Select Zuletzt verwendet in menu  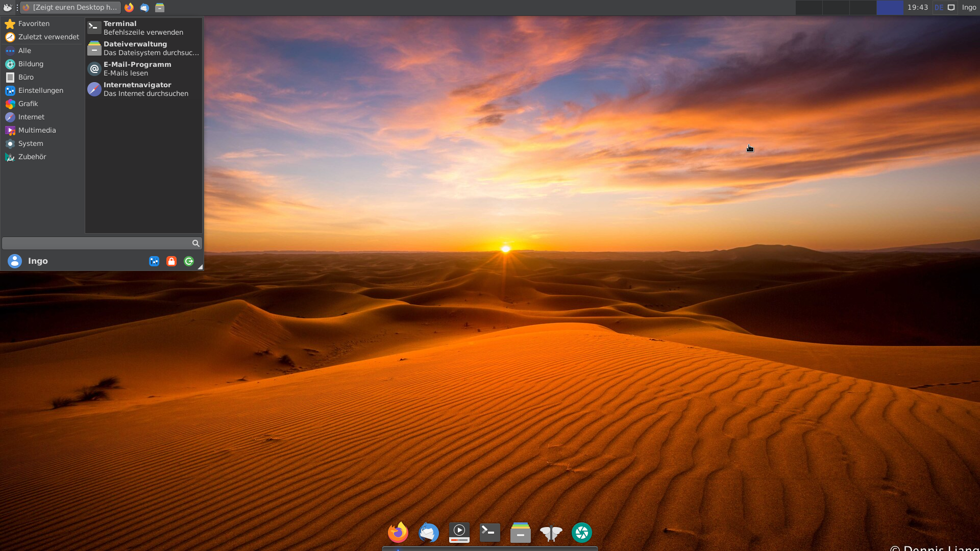[x=48, y=37]
